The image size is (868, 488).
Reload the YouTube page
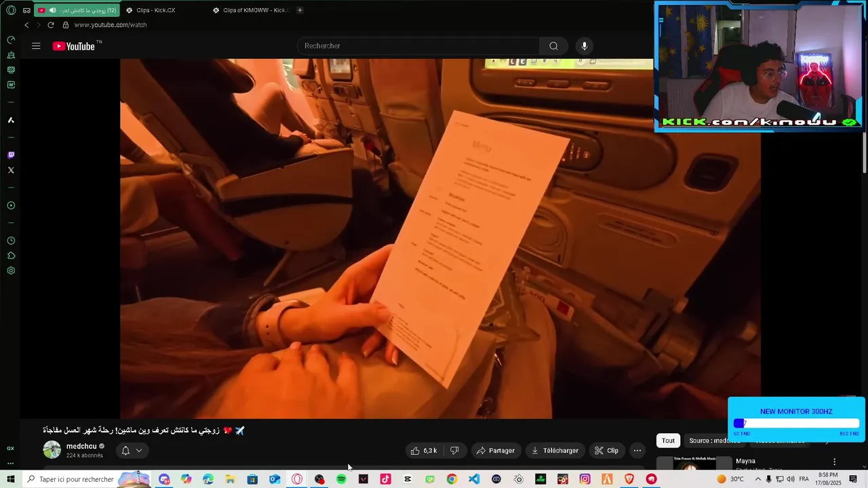50,25
